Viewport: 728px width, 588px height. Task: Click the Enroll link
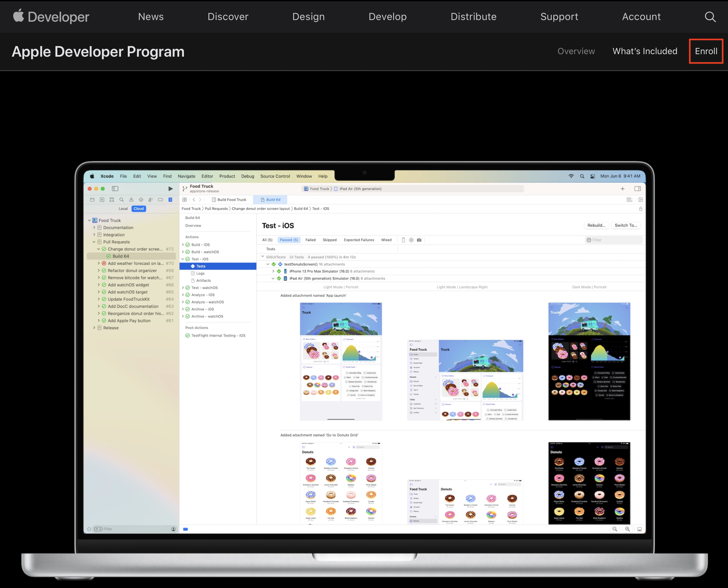pos(706,51)
